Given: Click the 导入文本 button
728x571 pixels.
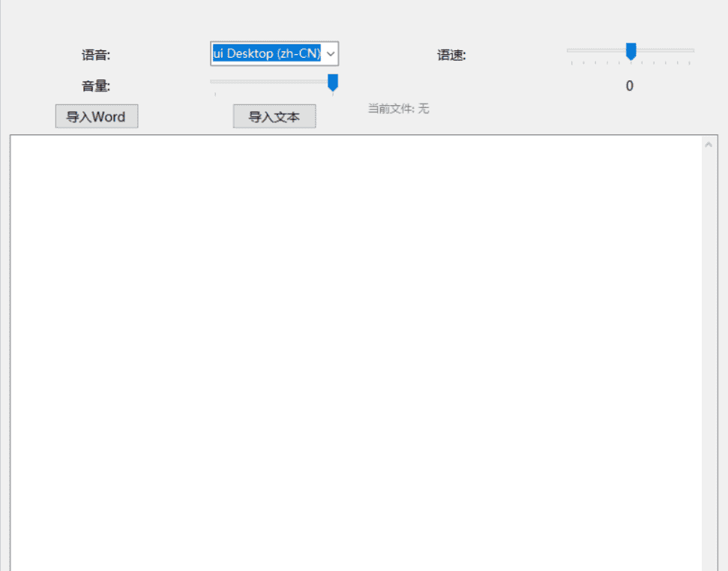Looking at the screenshot, I should (x=274, y=116).
